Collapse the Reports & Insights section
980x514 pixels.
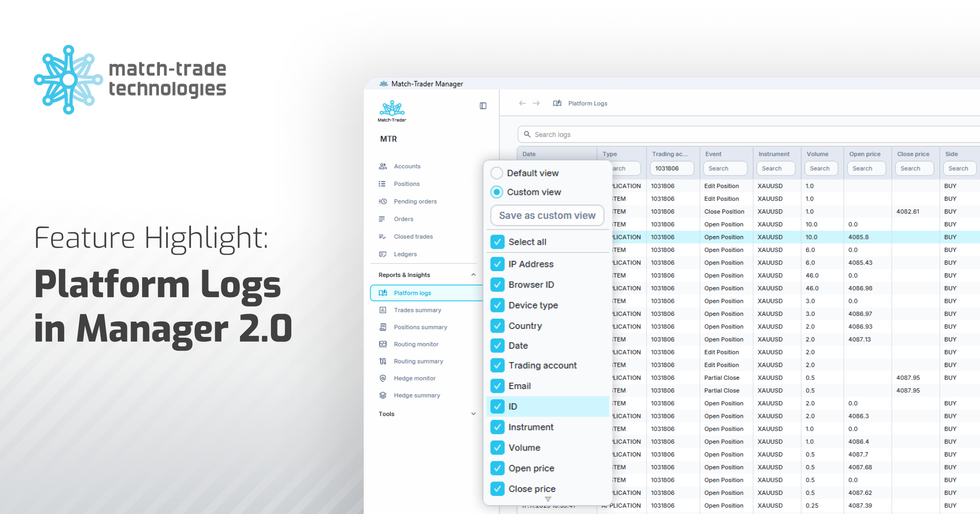click(473, 275)
